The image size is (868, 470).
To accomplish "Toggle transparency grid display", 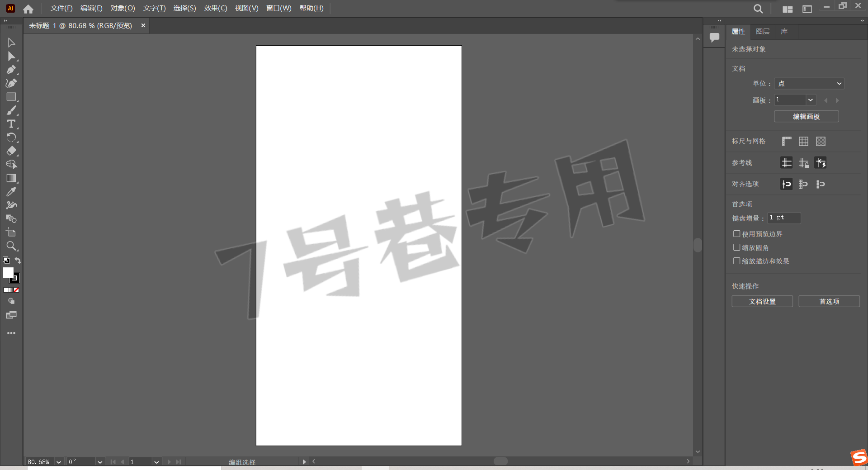I will (821, 142).
